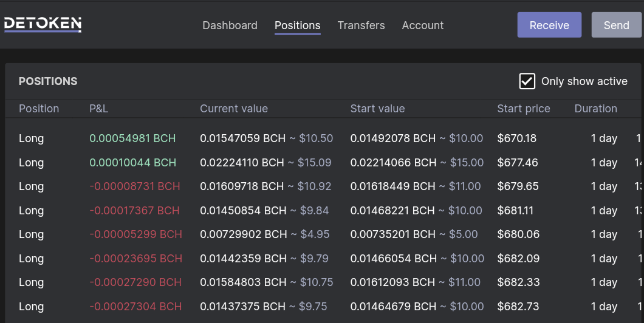Click start price $682.09

pyautogui.click(x=518, y=259)
